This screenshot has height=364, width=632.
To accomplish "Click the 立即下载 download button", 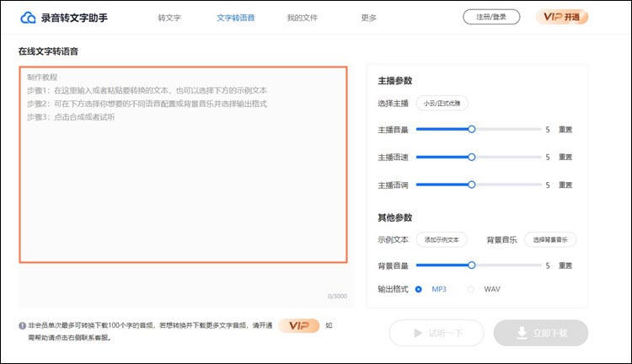I will tap(540, 333).
